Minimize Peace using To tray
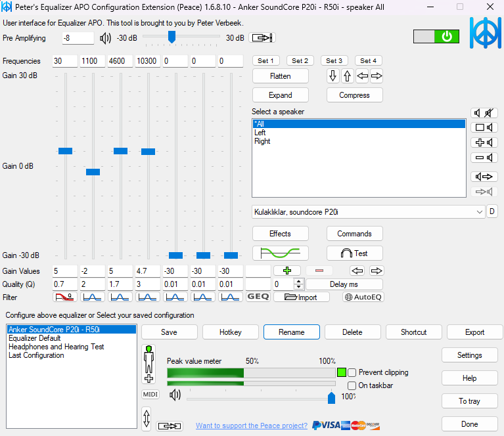Image resolution: width=504 pixels, height=436 pixels. (470, 401)
